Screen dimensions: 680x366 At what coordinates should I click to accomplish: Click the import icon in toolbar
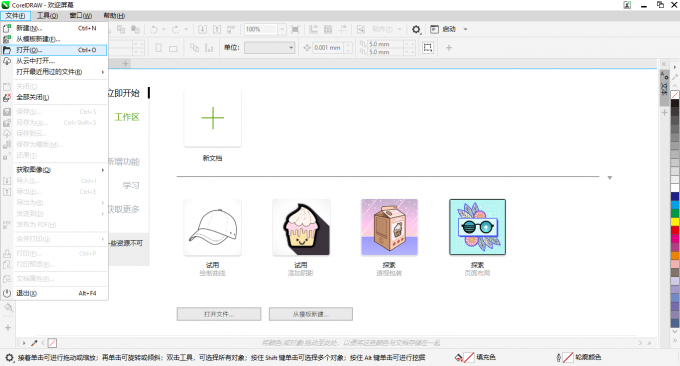tap(203, 29)
